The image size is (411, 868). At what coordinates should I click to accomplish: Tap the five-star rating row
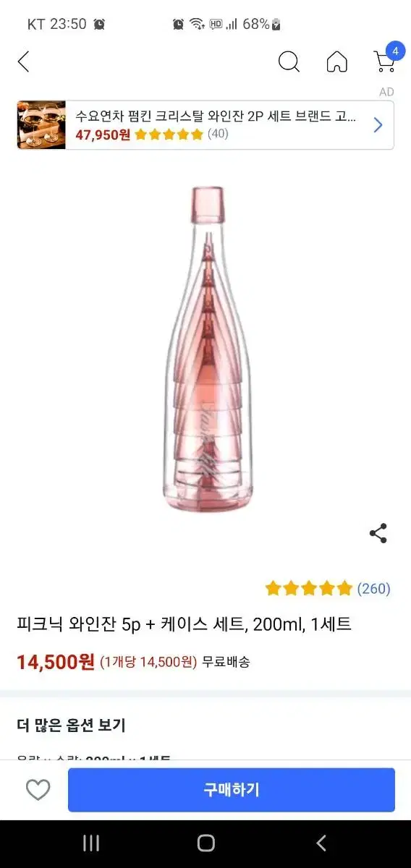309,589
